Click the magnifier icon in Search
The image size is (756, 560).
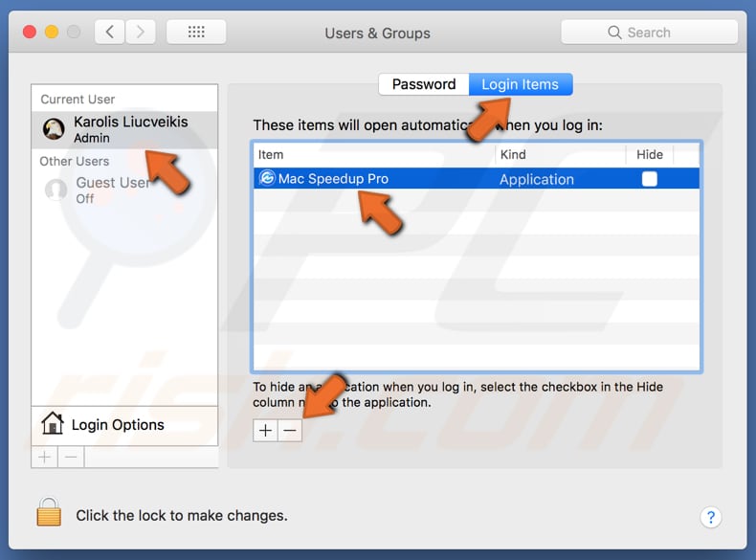click(x=614, y=33)
